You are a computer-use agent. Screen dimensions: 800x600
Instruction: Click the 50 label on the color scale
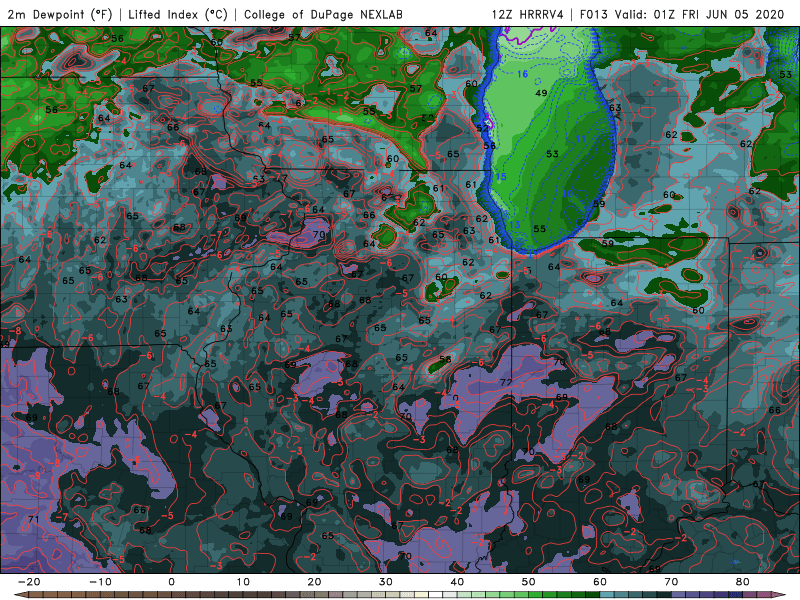[529, 582]
